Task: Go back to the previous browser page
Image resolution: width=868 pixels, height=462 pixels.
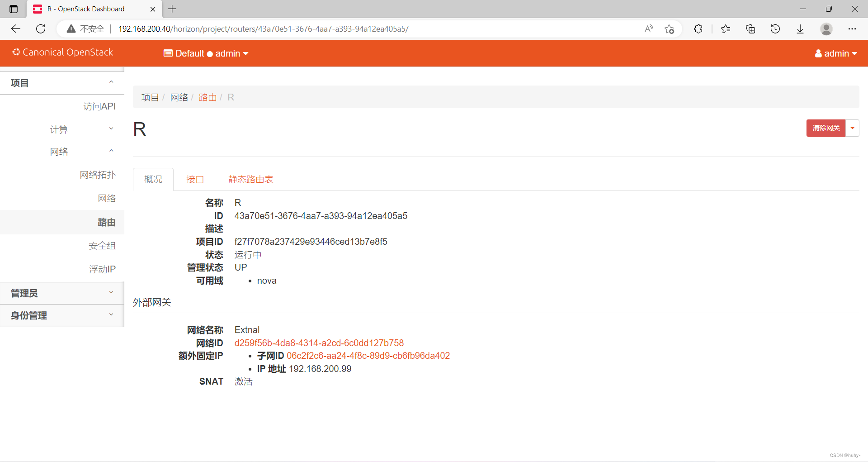Action: tap(16, 29)
